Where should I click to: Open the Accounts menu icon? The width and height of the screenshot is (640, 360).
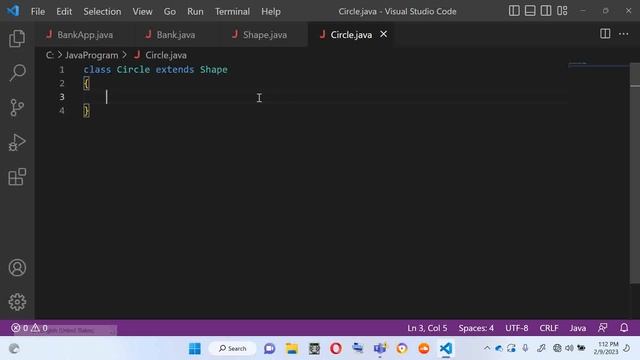click(x=17, y=268)
